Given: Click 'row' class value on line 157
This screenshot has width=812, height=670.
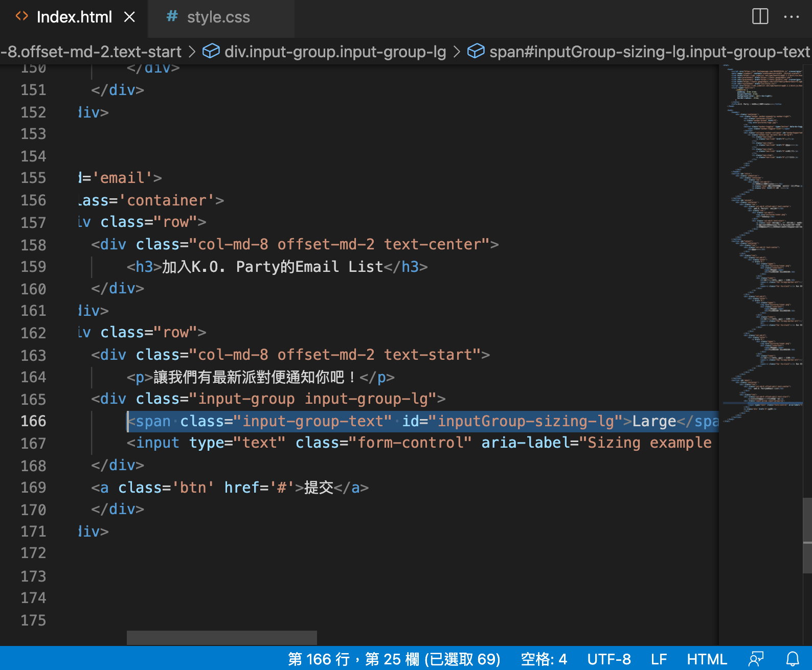Looking at the screenshot, I should click(x=176, y=222).
